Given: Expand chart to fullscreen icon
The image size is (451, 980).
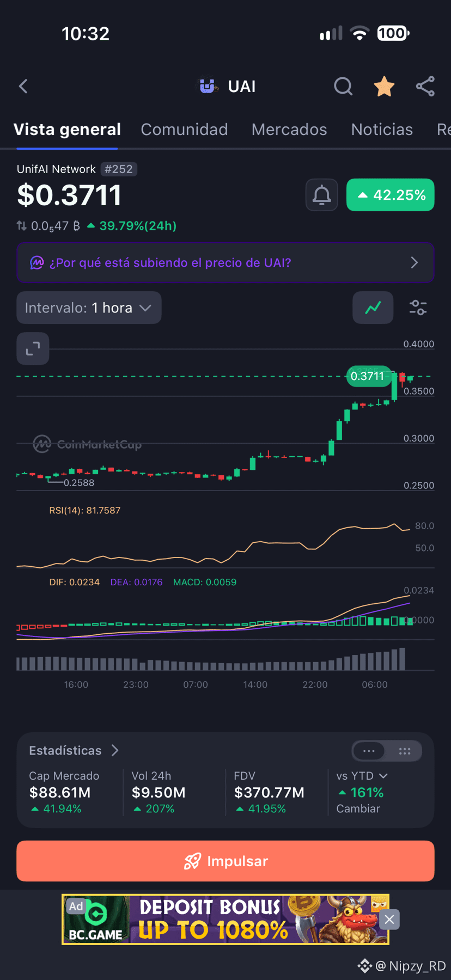Looking at the screenshot, I should (x=33, y=348).
